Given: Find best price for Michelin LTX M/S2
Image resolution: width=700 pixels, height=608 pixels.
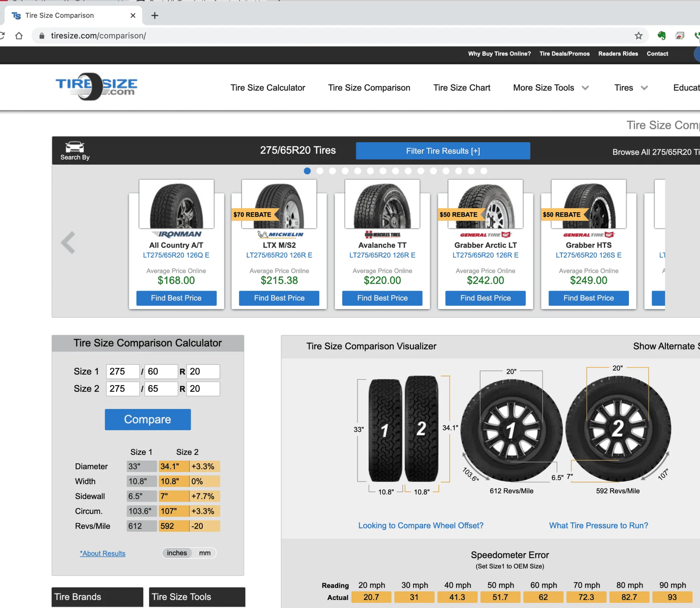Looking at the screenshot, I should point(279,298).
